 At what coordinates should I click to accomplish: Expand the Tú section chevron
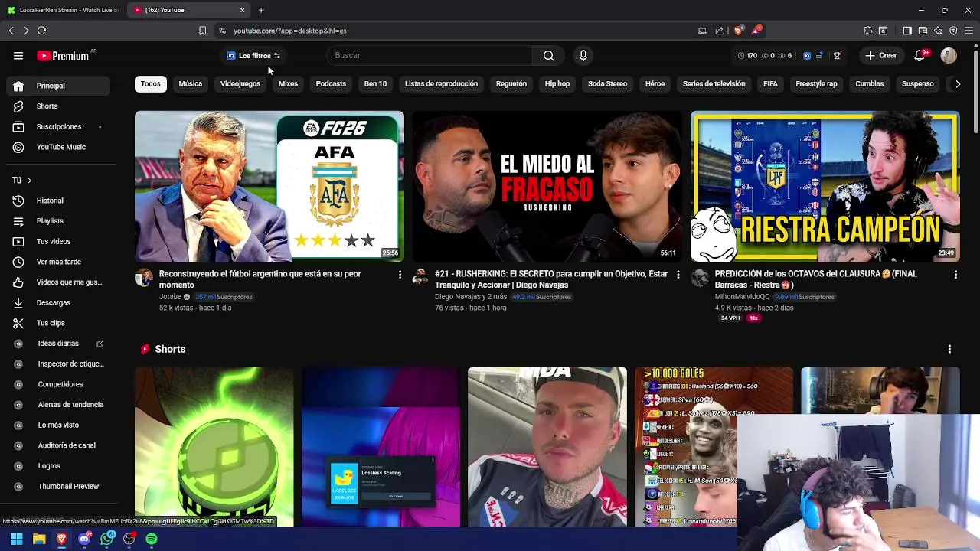pyautogui.click(x=29, y=181)
